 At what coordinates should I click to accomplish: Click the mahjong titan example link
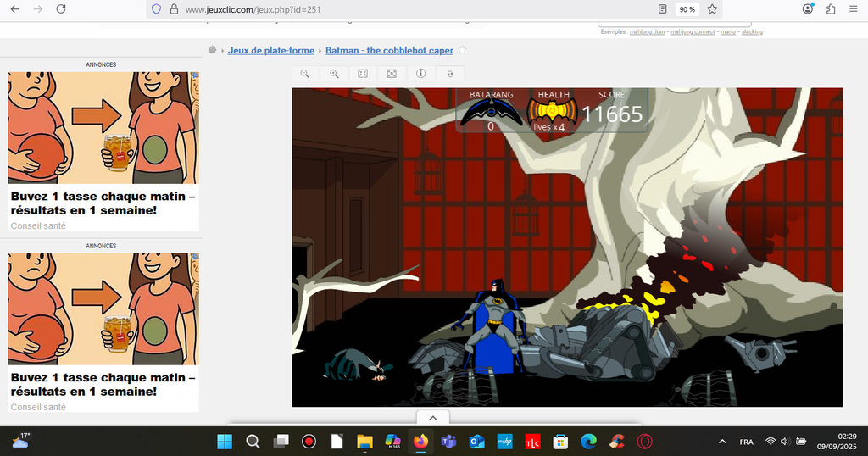coord(647,32)
